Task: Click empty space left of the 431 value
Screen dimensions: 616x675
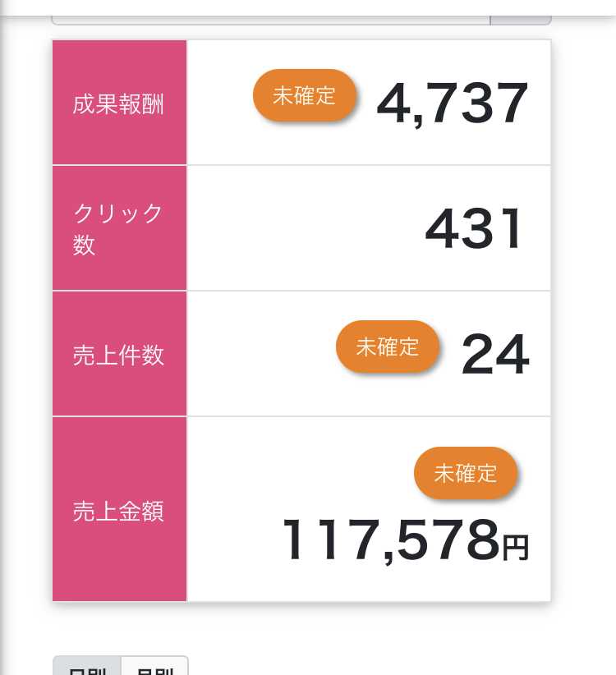Action: (301, 228)
